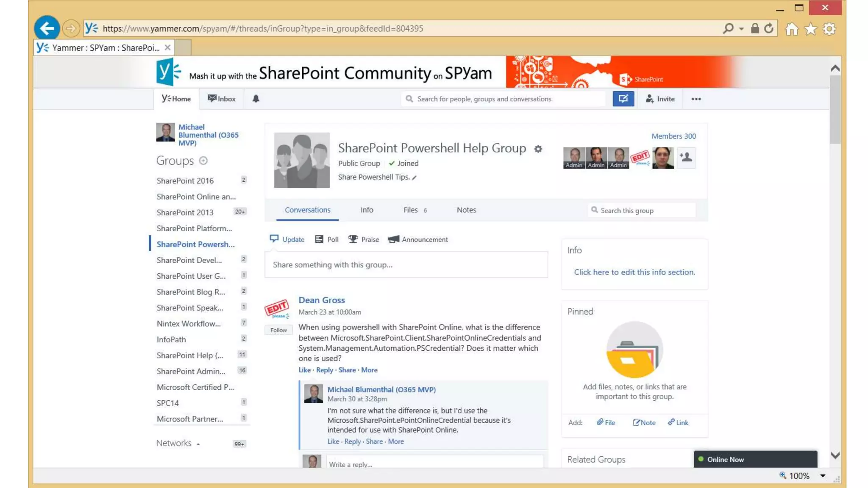Expand the Networks section
This screenshot has width=868, height=488.
(178, 443)
